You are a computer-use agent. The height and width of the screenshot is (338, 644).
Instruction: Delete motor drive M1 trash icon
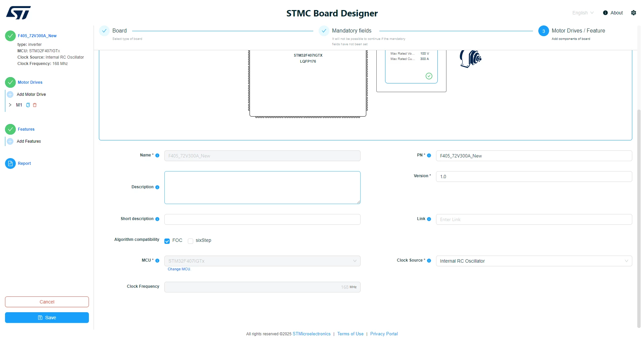(35, 105)
